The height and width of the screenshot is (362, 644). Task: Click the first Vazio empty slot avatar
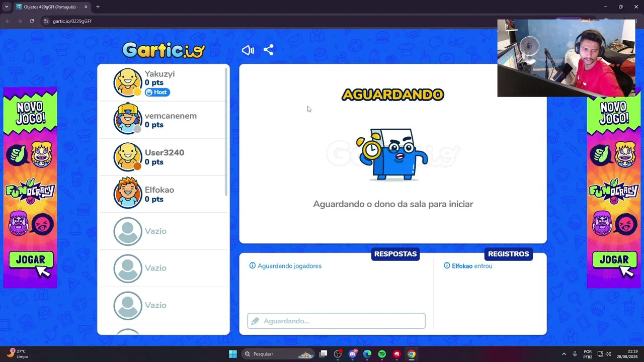(128, 231)
